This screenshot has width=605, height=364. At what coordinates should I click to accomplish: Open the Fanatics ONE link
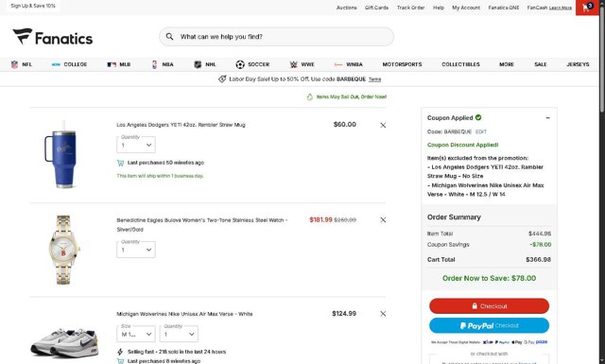coord(504,8)
